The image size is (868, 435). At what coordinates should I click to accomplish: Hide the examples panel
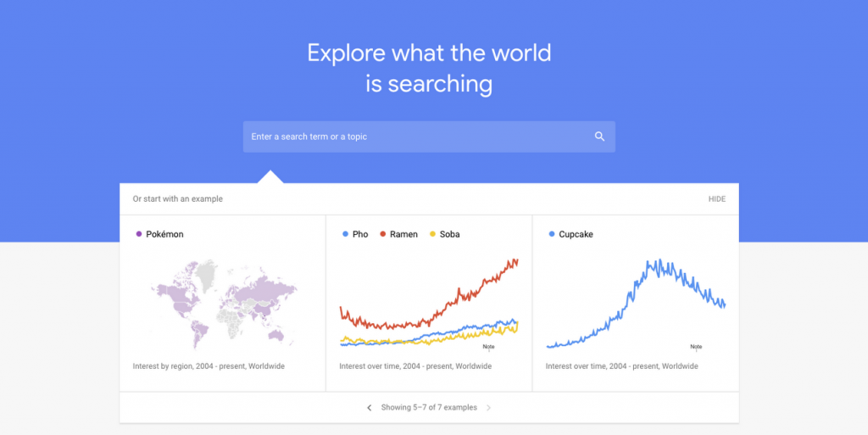click(x=717, y=199)
